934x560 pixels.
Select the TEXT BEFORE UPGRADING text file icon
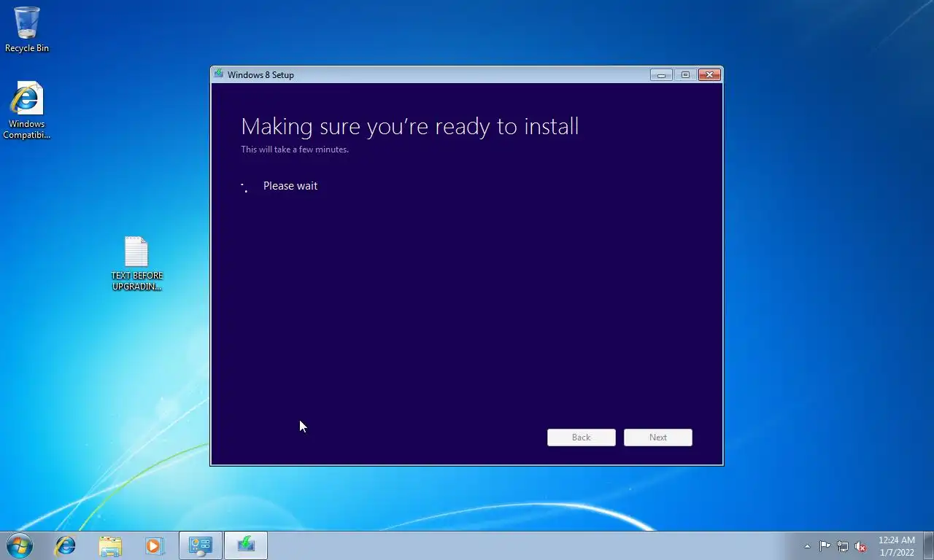click(136, 263)
